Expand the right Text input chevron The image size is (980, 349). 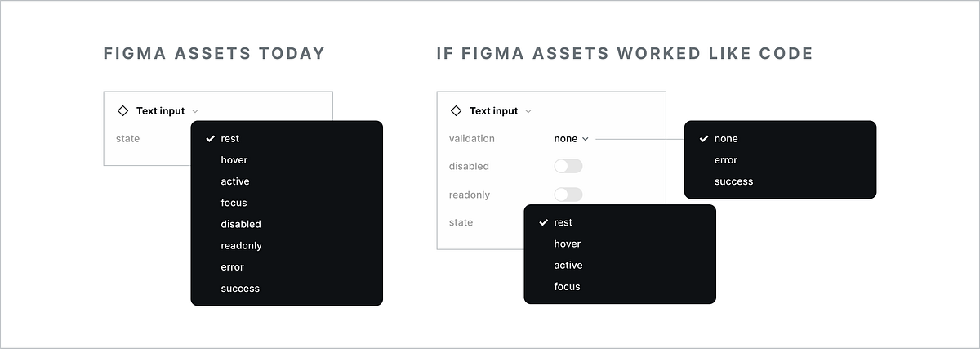pyautogui.click(x=528, y=111)
